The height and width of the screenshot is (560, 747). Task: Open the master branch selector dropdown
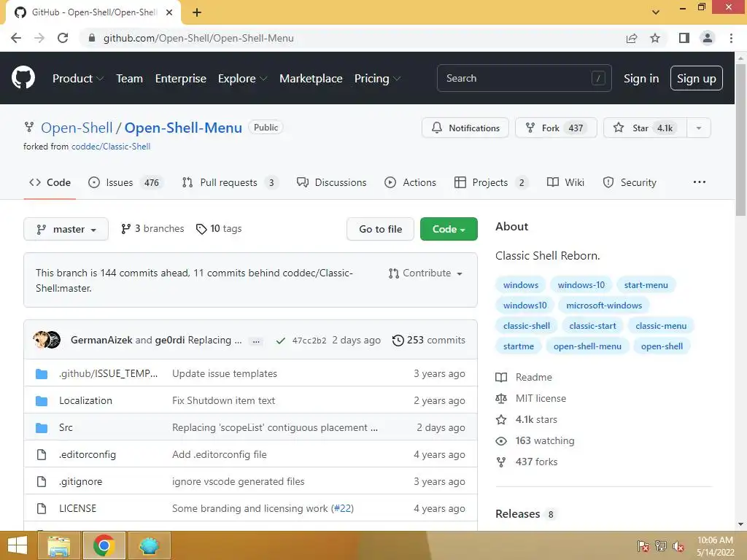(66, 229)
